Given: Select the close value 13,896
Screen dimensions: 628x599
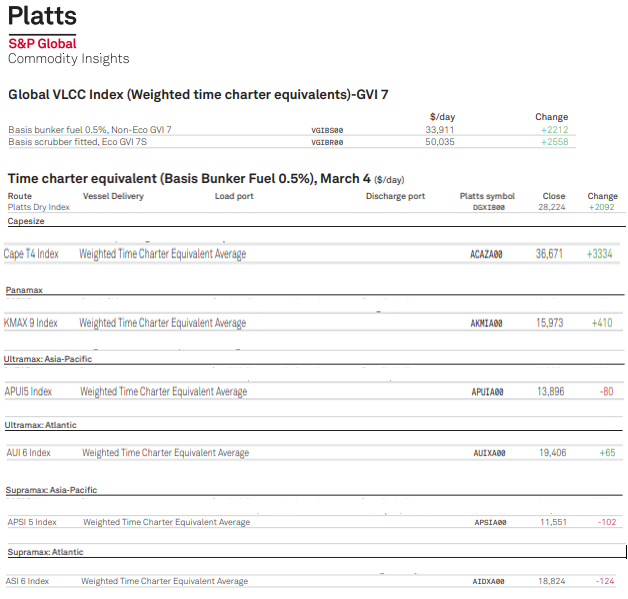Looking at the screenshot, I should pos(551,392).
